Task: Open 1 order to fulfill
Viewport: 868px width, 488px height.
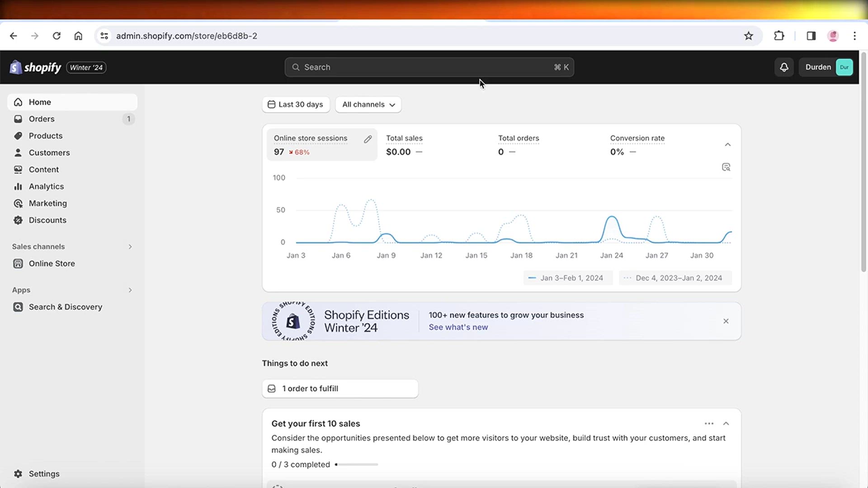Action: (340, 389)
